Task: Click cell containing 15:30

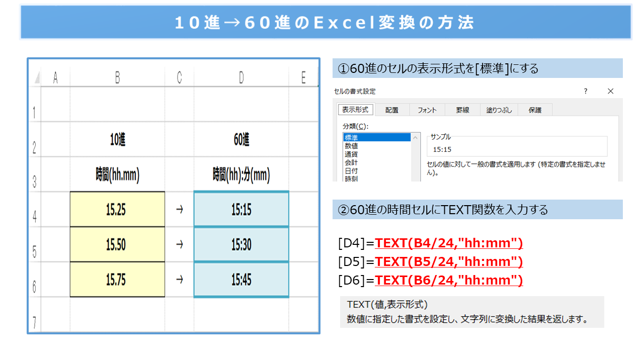Action: [242, 244]
